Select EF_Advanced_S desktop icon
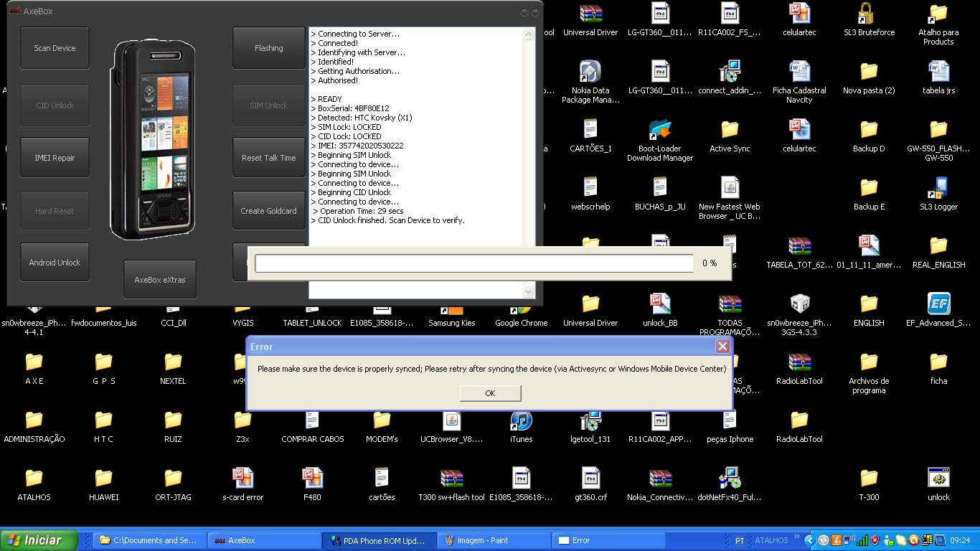 pos(938,304)
